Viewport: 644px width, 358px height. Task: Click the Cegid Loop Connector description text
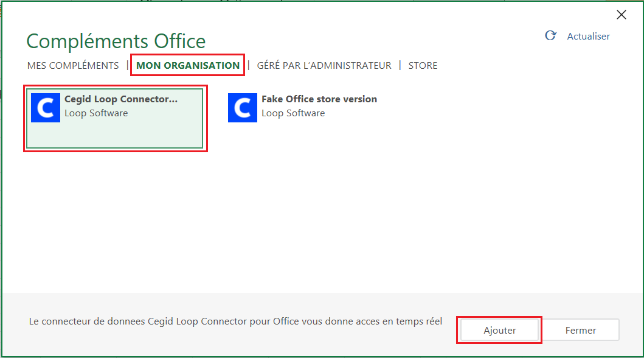click(235, 321)
